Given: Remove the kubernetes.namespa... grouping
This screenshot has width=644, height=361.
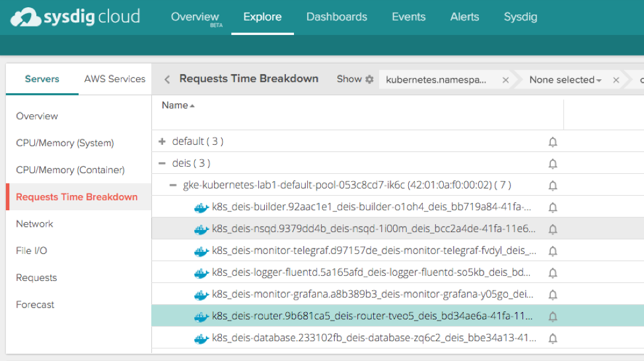Looking at the screenshot, I should tap(505, 80).
